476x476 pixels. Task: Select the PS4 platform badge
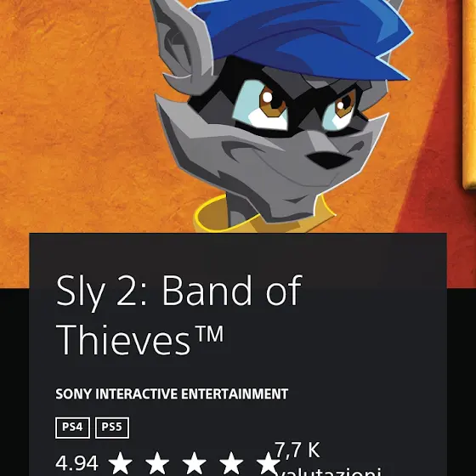[72, 428]
